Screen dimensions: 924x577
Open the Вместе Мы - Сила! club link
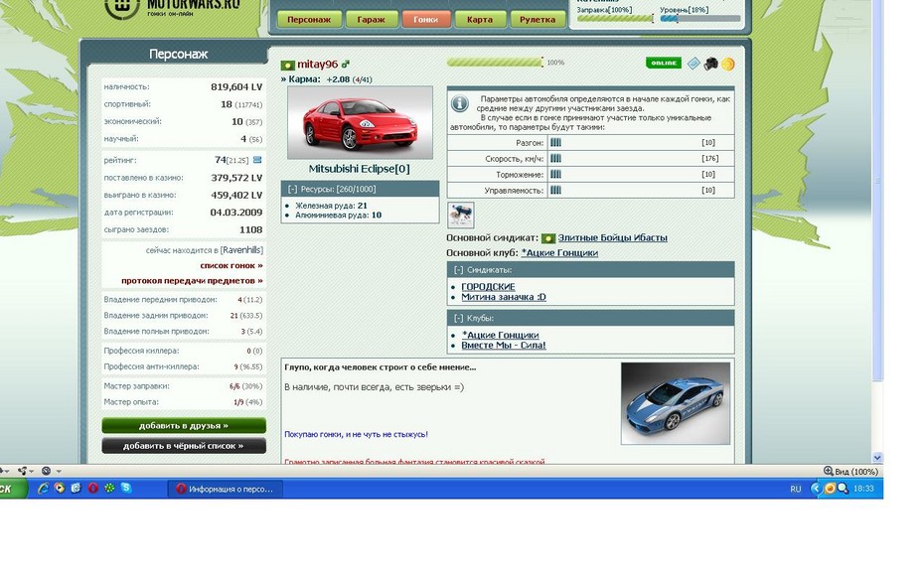coord(504,346)
